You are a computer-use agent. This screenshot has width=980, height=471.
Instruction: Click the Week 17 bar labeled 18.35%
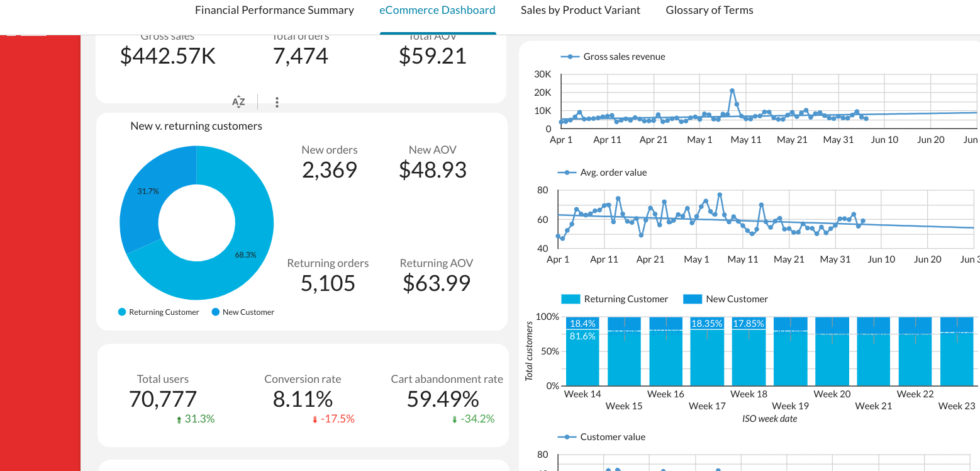[707, 351]
